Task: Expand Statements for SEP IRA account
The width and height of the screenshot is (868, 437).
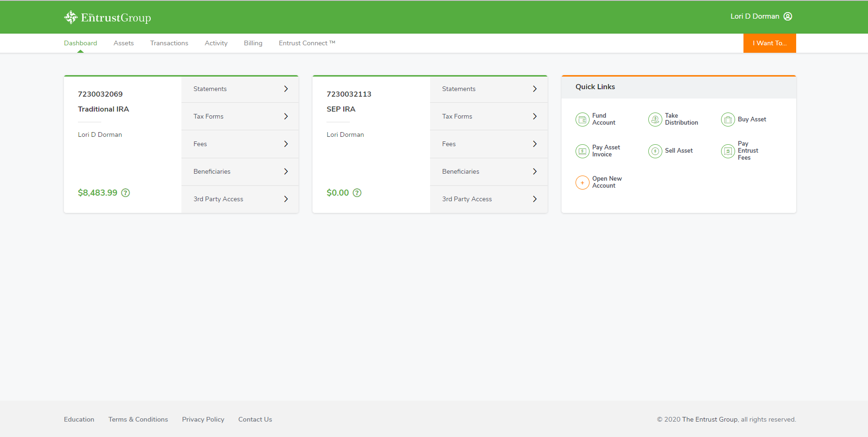Action: click(x=488, y=89)
